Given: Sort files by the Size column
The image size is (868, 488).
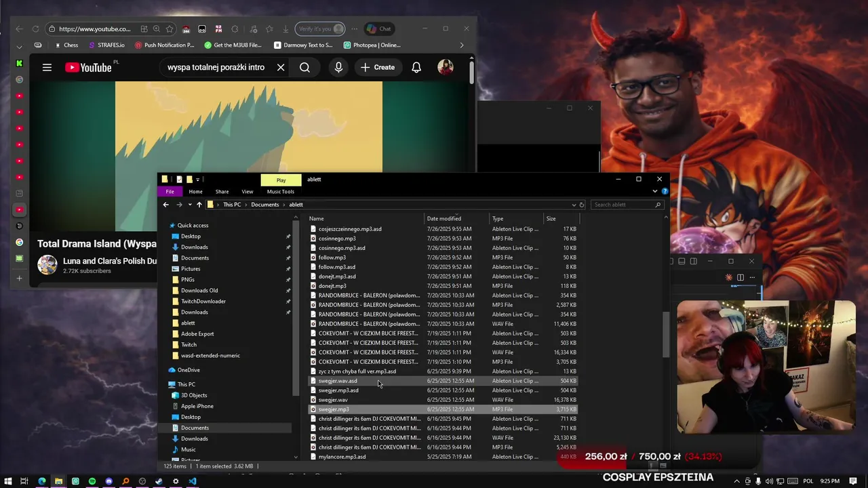Looking at the screenshot, I should click(x=561, y=218).
